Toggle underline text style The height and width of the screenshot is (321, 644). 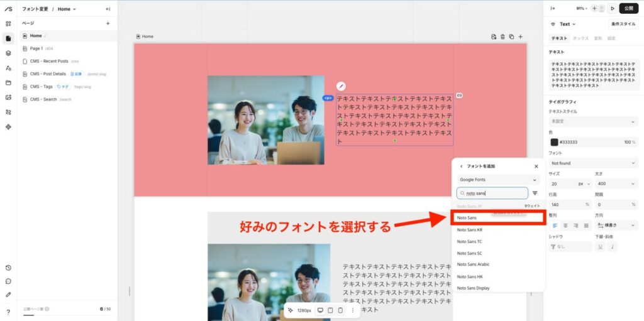pos(600,247)
